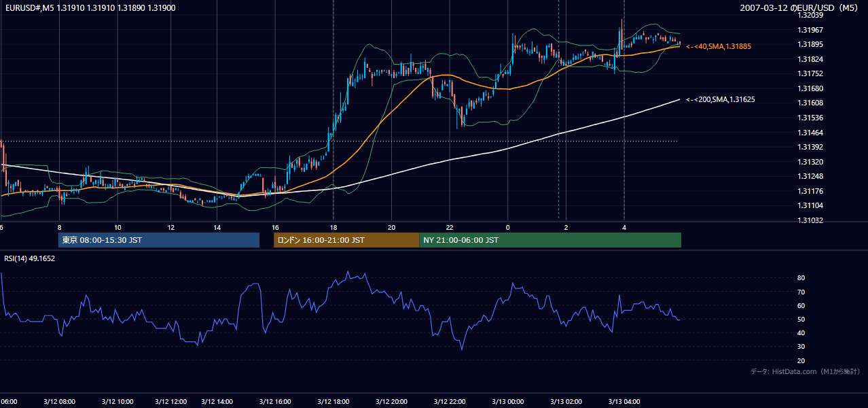Select the white '<-<200,SMA,1.31625' label
The height and width of the screenshot is (408, 868).
click(720, 99)
